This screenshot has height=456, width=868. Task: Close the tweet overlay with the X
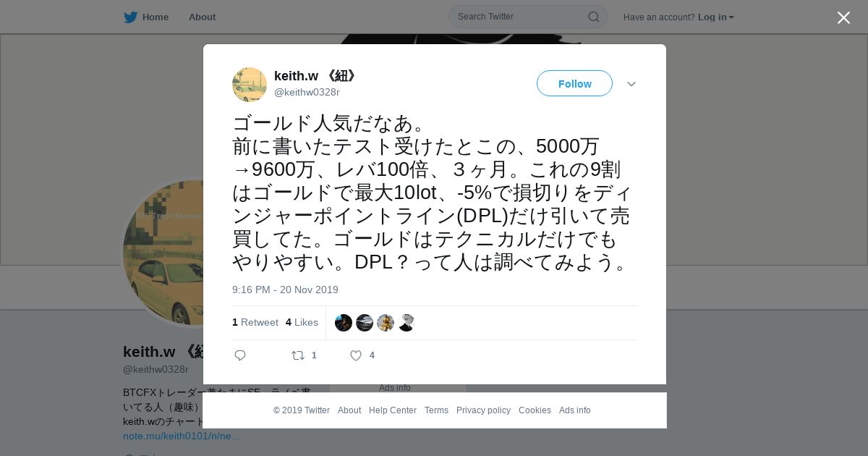click(x=843, y=17)
